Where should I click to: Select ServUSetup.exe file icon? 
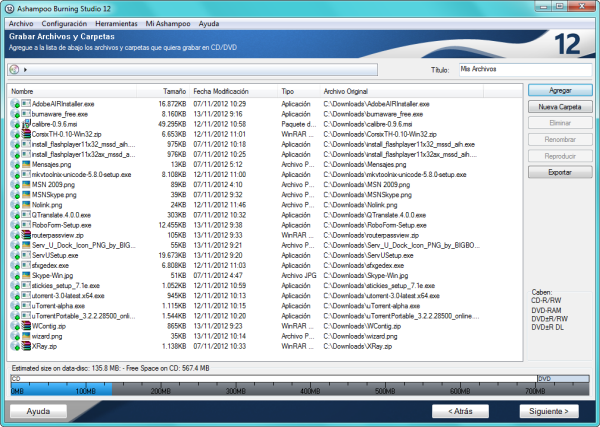pyautogui.click(x=26, y=255)
